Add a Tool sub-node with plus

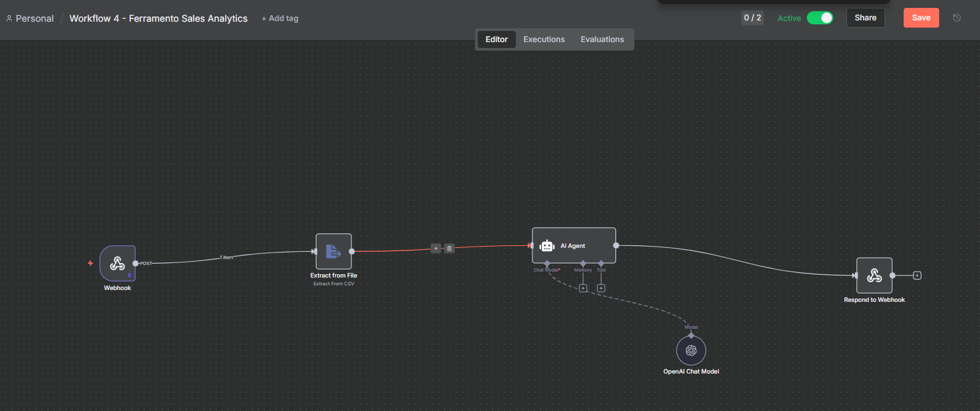(601, 288)
